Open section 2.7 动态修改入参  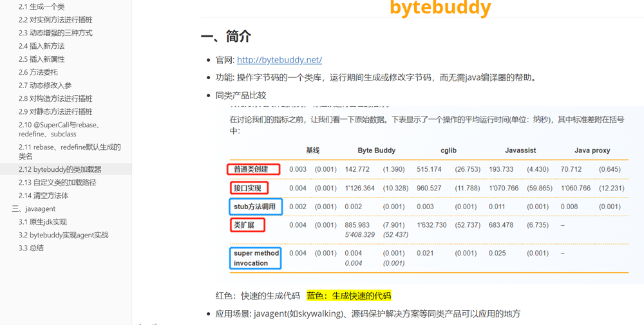45,86
